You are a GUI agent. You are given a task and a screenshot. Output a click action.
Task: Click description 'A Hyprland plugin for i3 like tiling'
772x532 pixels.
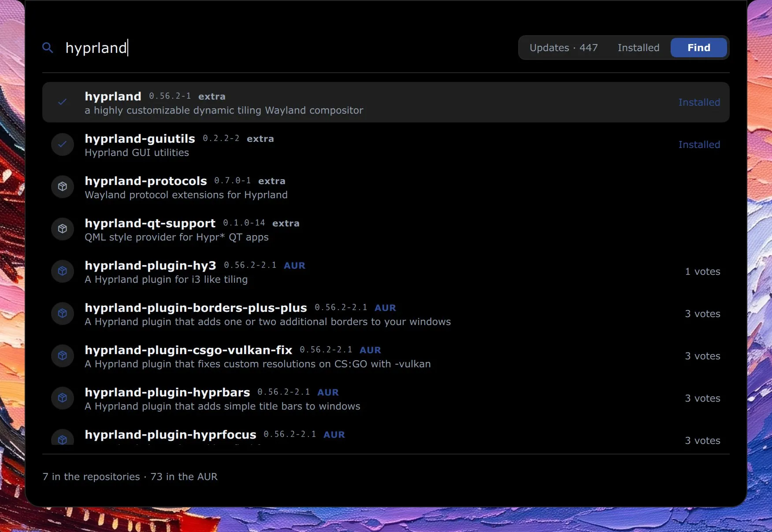point(166,280)
